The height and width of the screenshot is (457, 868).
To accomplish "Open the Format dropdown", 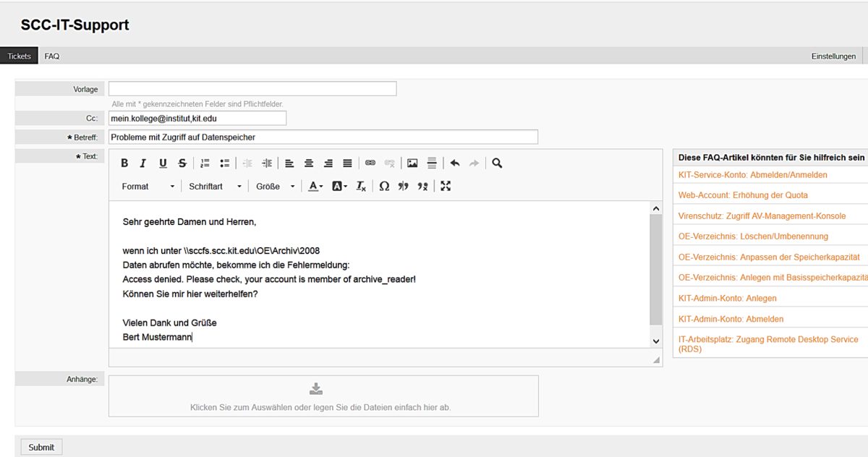I will click(x=148, y=187).
